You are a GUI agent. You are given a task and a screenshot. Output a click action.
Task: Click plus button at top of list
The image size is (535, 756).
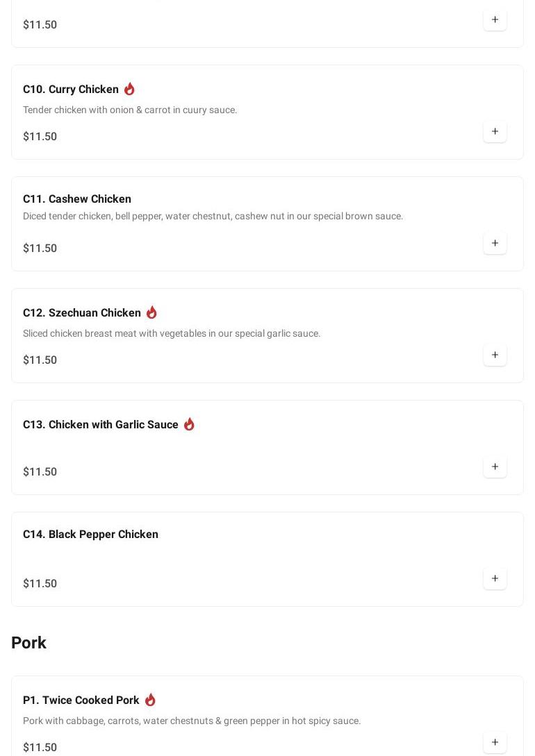coord(495,19)
